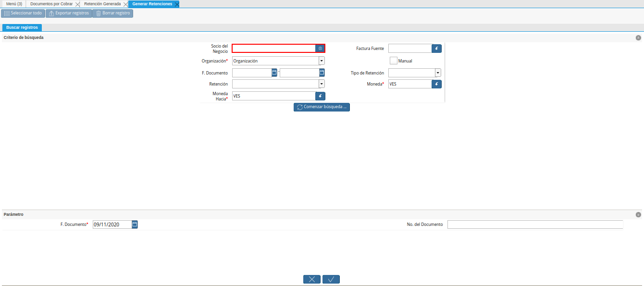644x286 pixels.
Task: Focus the Socio del Negocio input field
Action: pos(274,49)
